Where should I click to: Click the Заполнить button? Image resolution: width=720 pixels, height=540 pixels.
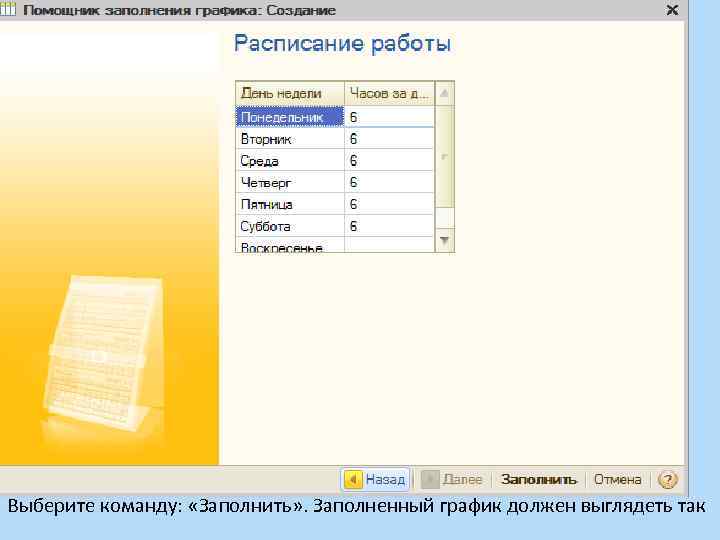[x=539, y=479]
